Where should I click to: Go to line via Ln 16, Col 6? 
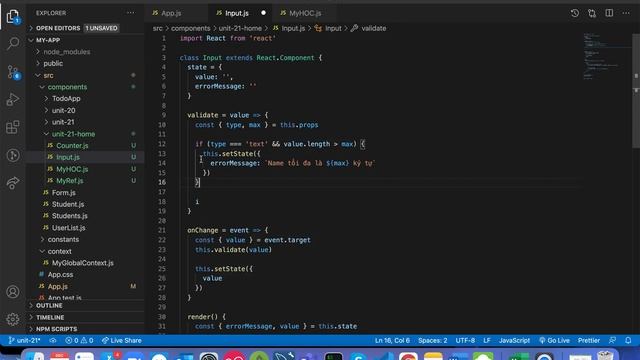click(392, 340)
